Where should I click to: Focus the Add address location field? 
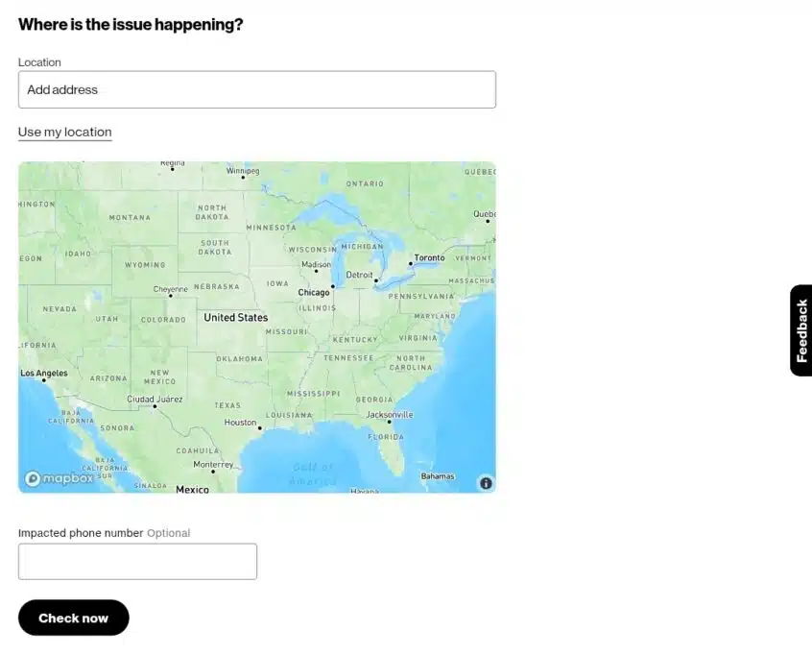[256, 89]
